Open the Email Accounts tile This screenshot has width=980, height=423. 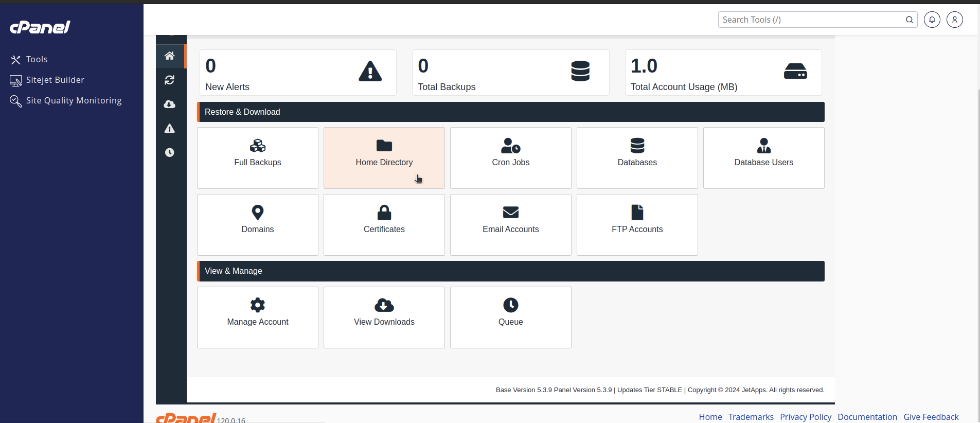click(x=511, y=225)
